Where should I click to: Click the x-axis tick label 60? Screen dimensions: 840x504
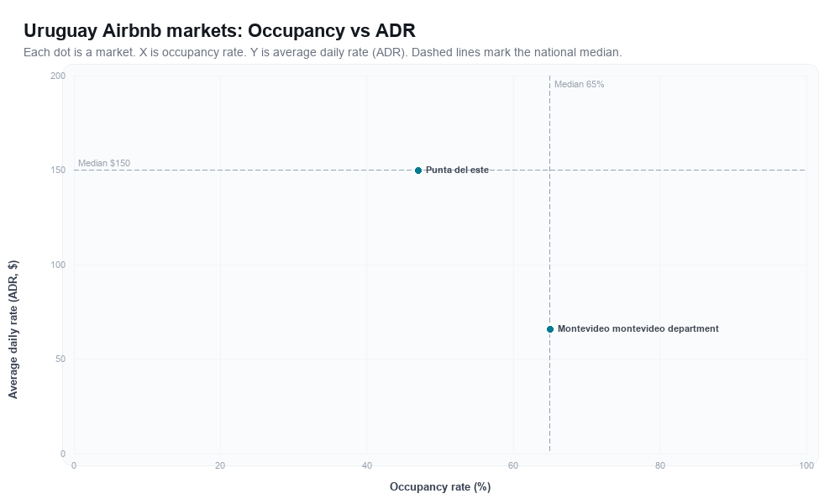coord(513,466)
